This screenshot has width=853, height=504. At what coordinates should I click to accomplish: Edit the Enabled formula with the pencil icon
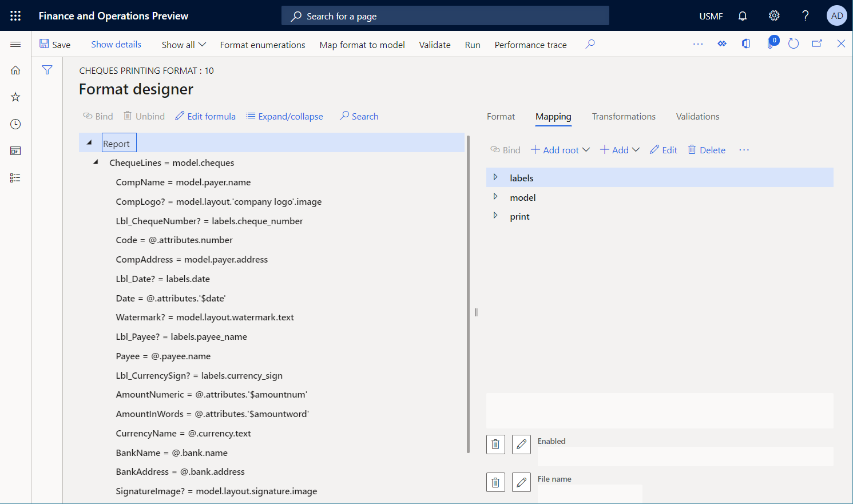(521, 444)
